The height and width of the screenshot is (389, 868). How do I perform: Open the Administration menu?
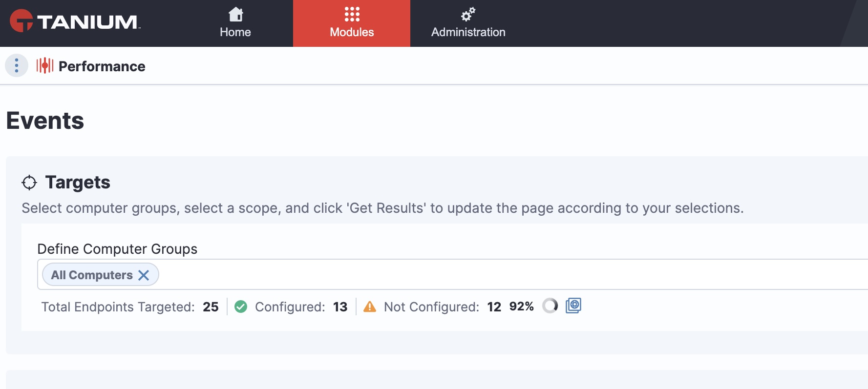468,23
